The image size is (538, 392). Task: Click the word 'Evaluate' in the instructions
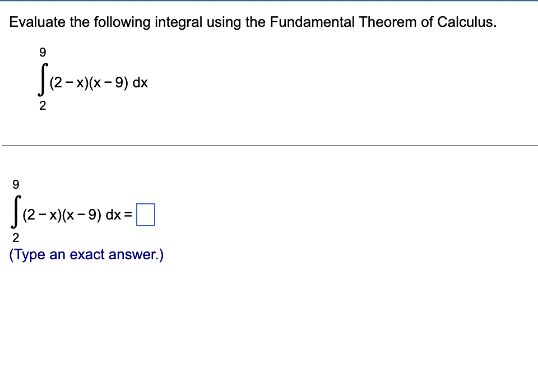(x=32, y=22)
